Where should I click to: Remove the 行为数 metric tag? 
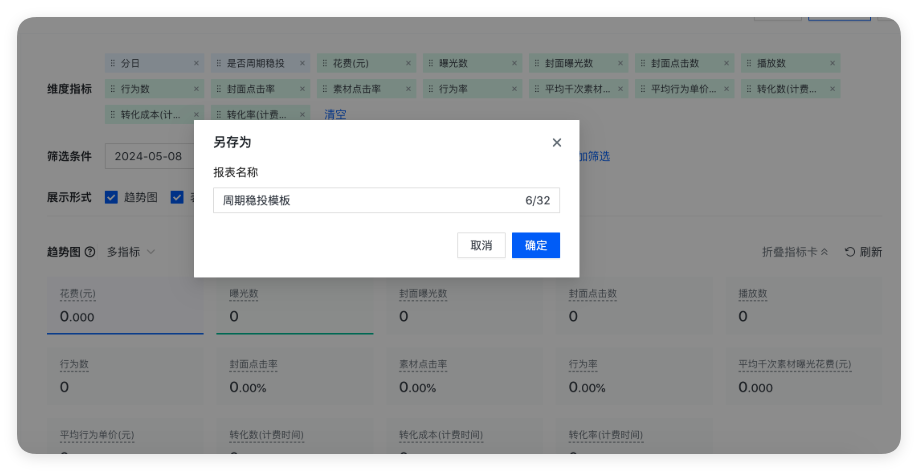196,89
